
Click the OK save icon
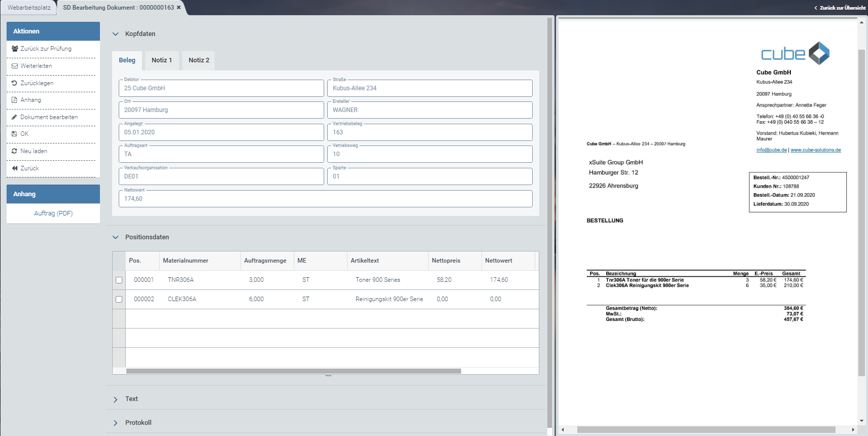(15, 134)
